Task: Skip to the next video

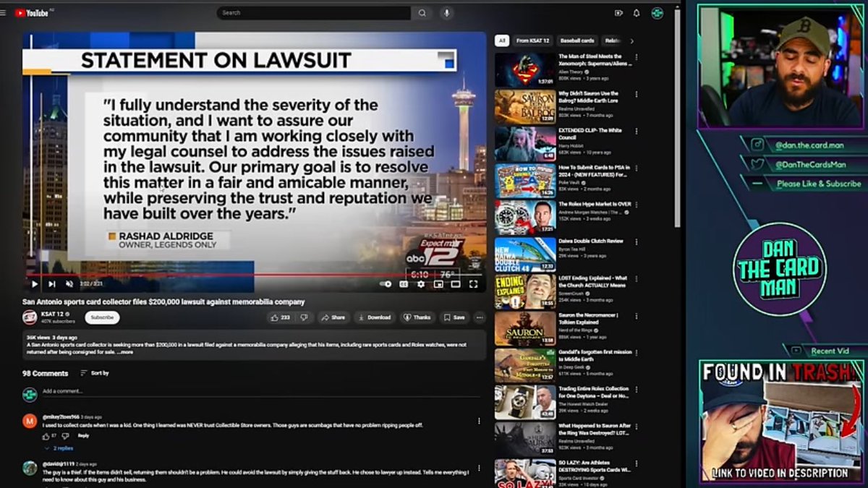Action: pyautogui.click(x=51, y=284)
